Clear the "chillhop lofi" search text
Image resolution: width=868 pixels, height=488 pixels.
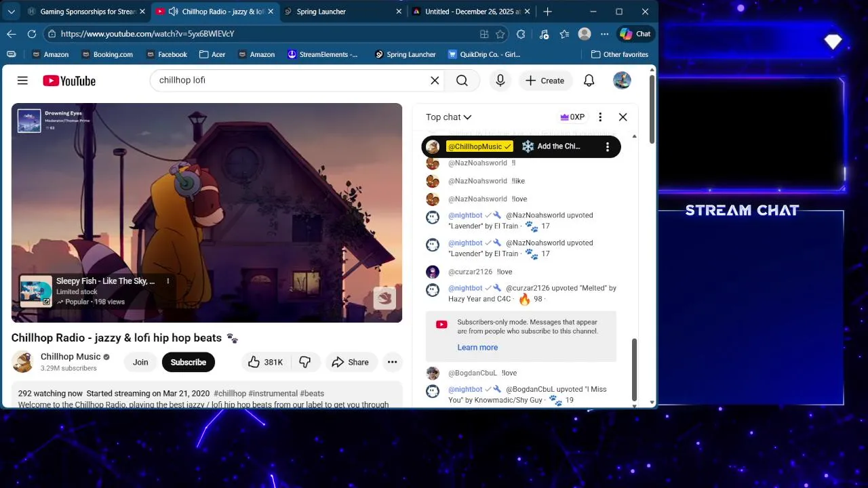pos(435,81)
